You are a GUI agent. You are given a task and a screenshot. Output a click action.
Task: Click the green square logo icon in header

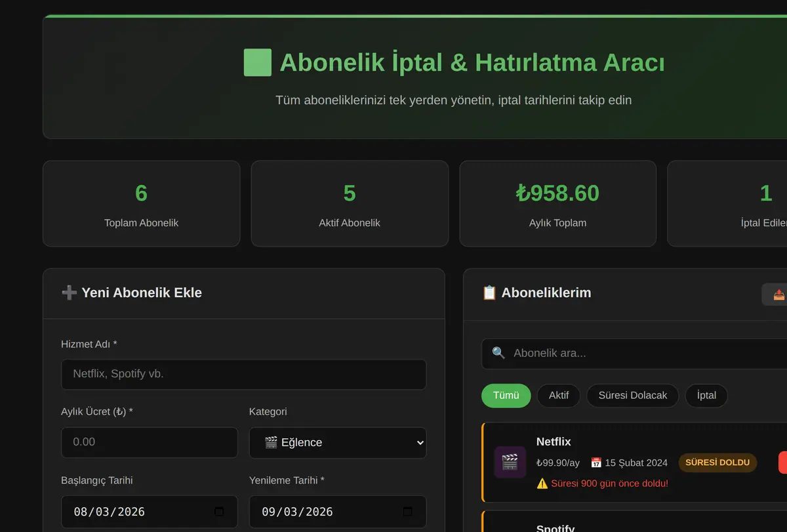[x=257, y=62]
